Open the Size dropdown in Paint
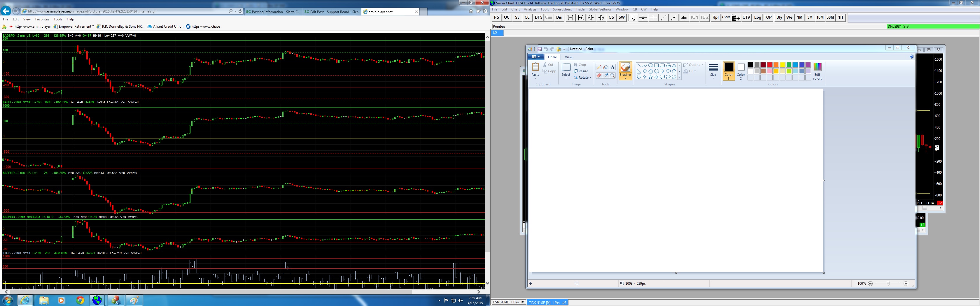The image size is (980, 306). click(x=713, y=71)
